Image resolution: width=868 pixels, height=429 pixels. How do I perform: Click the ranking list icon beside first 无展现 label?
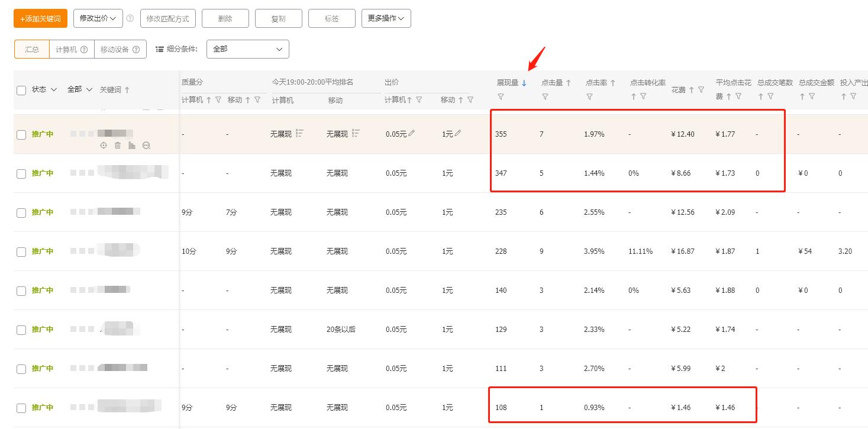pos(300,133)
